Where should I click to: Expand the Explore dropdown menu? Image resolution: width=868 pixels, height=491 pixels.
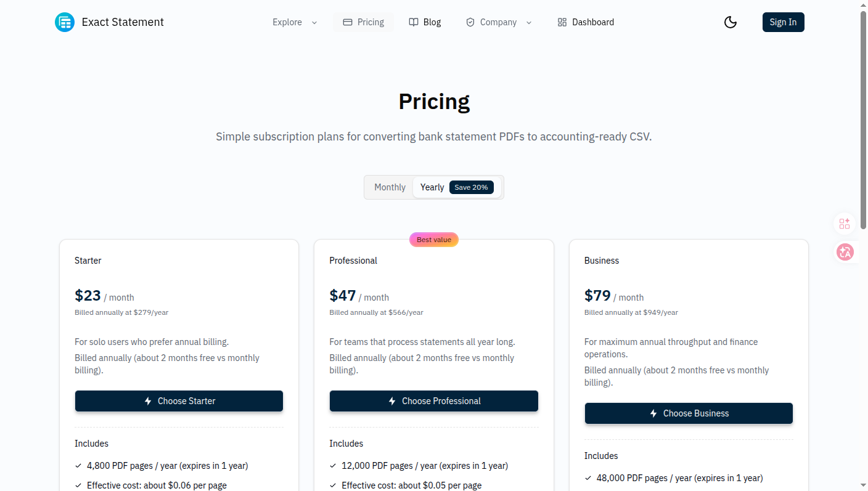pos(295,22)
